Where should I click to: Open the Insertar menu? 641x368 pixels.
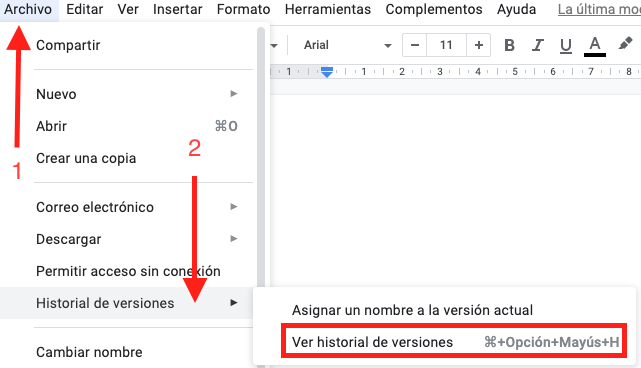click(x=177, y=9)
